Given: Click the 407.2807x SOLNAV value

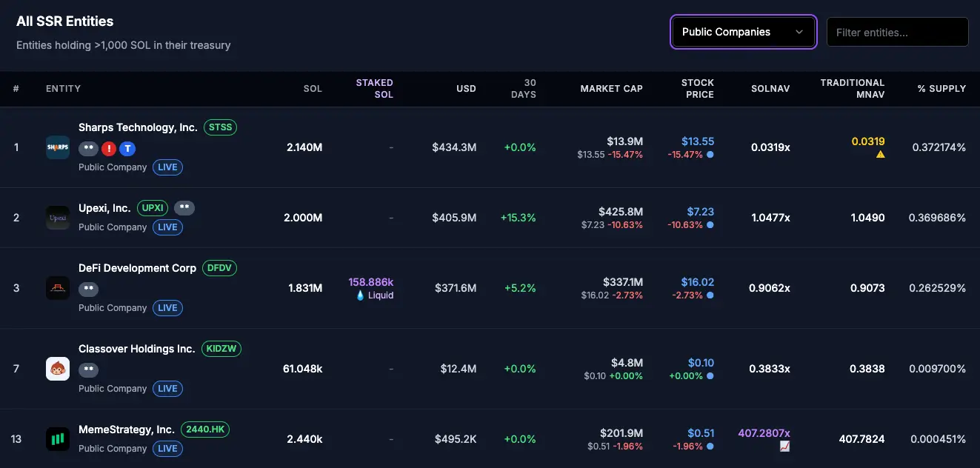Looking at the screenshot, I should pos(764,433).
